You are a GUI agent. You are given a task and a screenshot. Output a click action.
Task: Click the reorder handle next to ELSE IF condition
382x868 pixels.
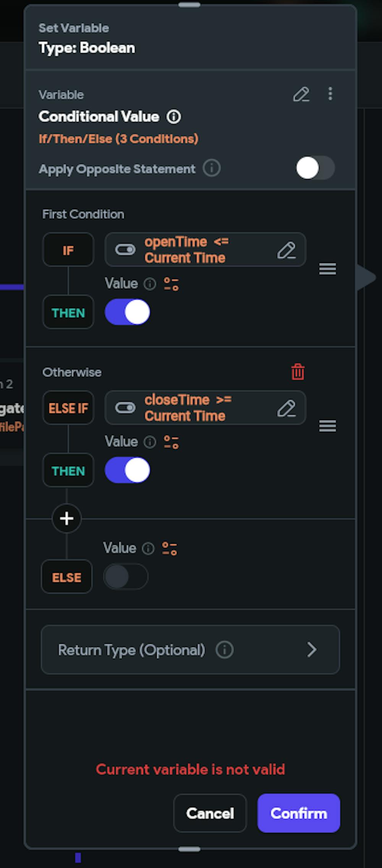327,426
